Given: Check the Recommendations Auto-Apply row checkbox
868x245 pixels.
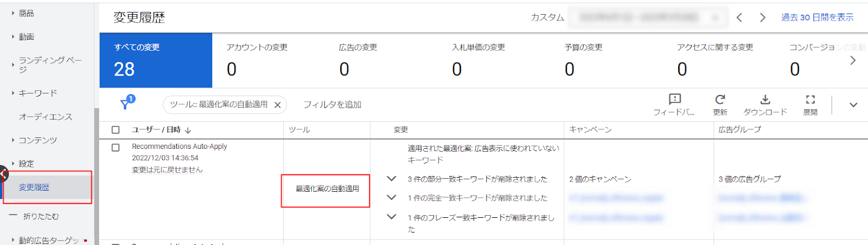Looking at the screenshot, I should (x=116, y=147).
